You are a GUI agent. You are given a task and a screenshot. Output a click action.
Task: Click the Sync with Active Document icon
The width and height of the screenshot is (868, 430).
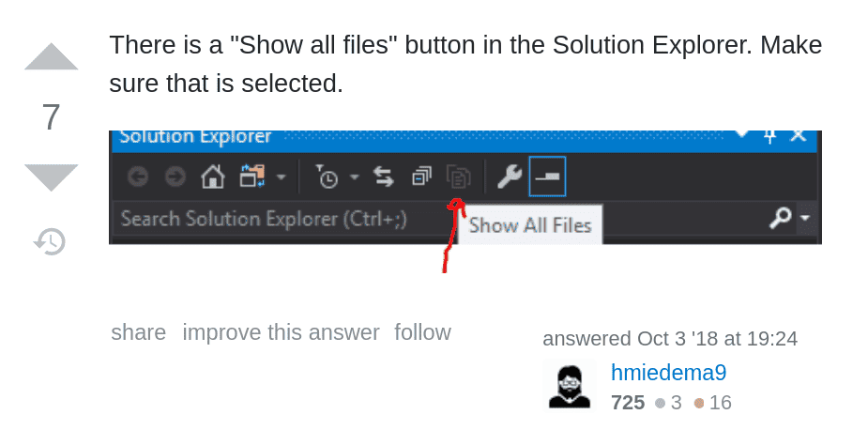pyautogui.click(x=384, y=177)
